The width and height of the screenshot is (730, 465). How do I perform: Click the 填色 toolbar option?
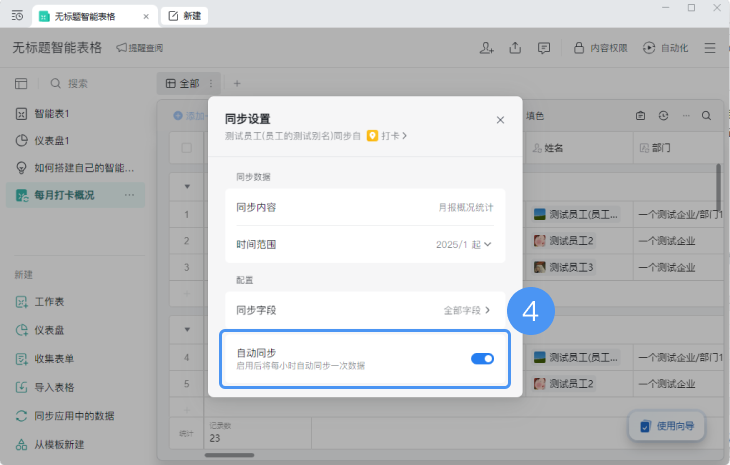535,116
